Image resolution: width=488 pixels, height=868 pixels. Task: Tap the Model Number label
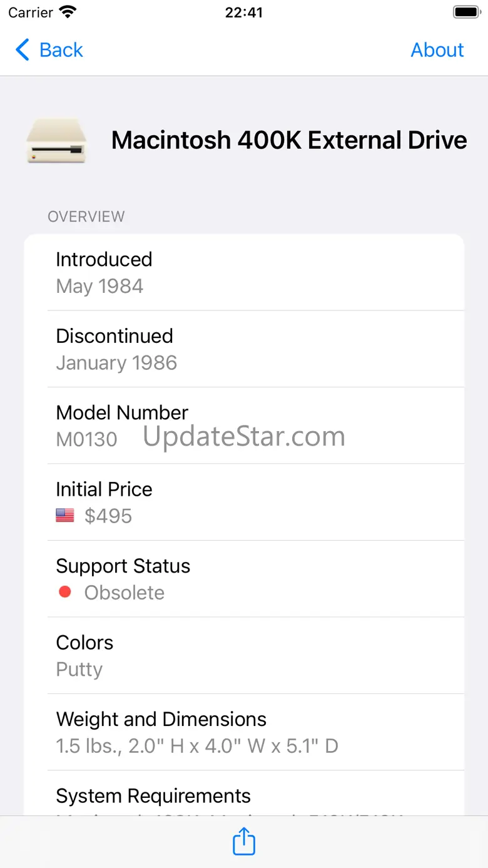[122, 413]
